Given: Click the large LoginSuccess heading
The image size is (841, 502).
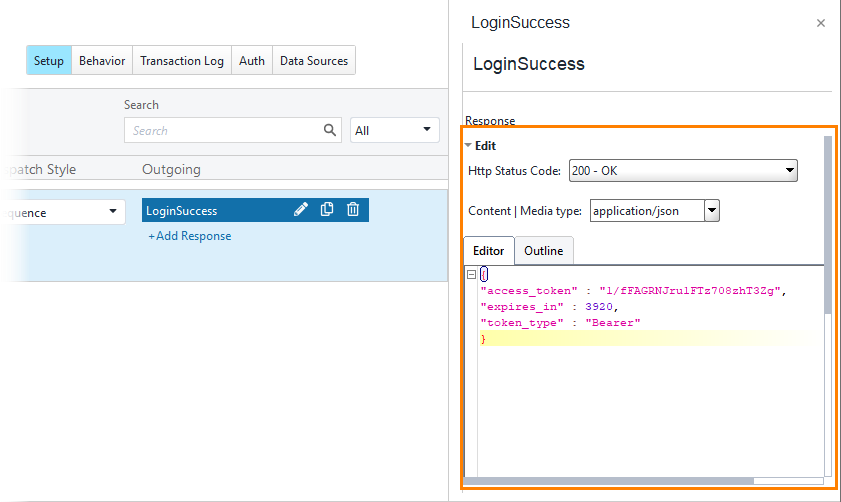Looking at the screenshot, I should (529, 64).
